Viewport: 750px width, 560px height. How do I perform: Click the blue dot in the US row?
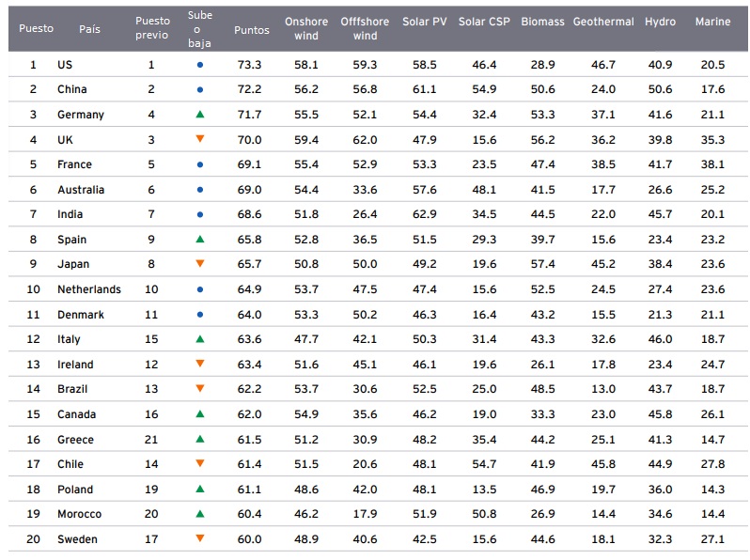coord(199,65)
